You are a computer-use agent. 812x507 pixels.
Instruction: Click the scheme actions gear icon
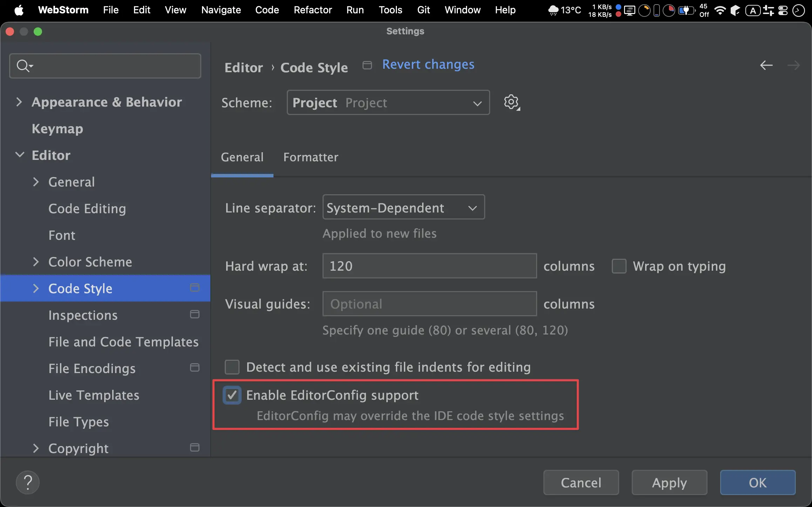tap(512, 102)
